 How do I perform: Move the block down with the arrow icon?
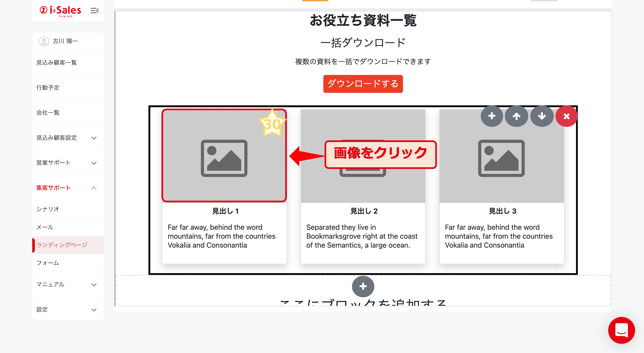[x=542, y=116]
